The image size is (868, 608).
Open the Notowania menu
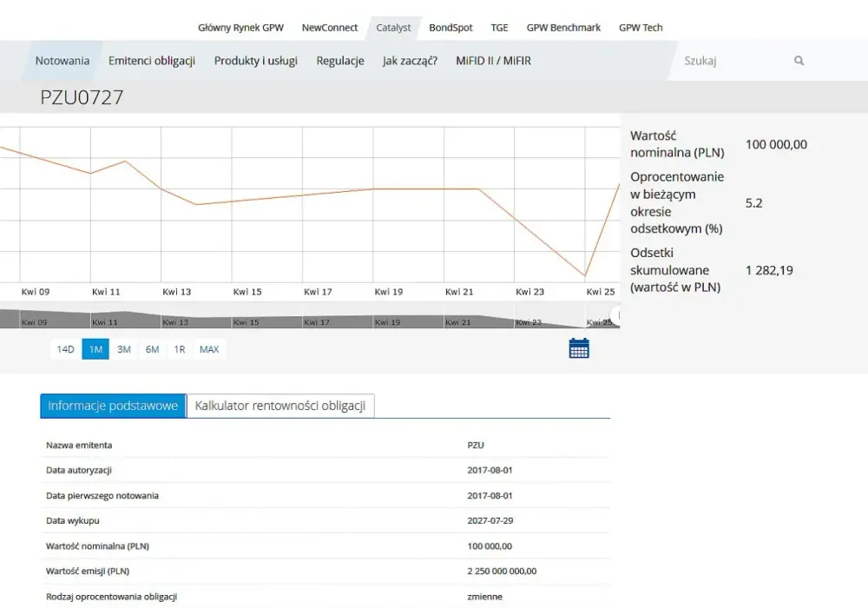click(x=62, y=61)
